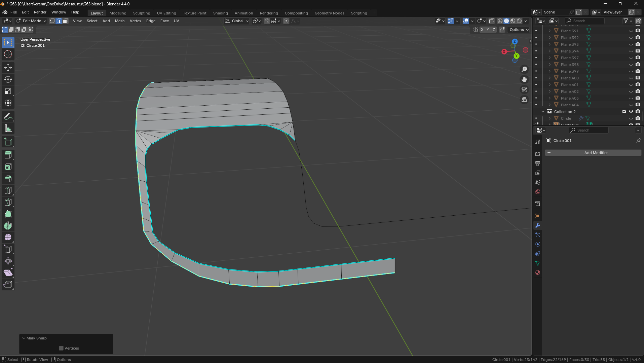Screen dimensions: 644x363
Task: Open the Modifiers wrench tab
Action: [538, 225]
